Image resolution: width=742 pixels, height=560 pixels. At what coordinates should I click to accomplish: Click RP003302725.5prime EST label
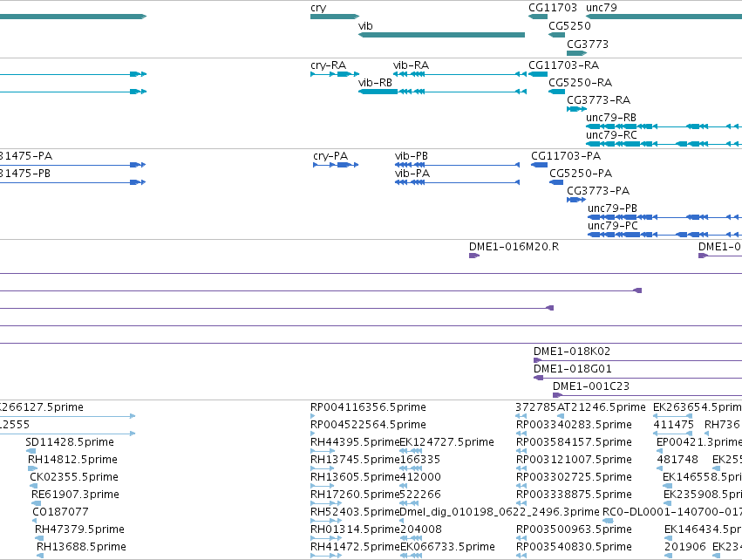pyautogui.click(x=574, y=477)
